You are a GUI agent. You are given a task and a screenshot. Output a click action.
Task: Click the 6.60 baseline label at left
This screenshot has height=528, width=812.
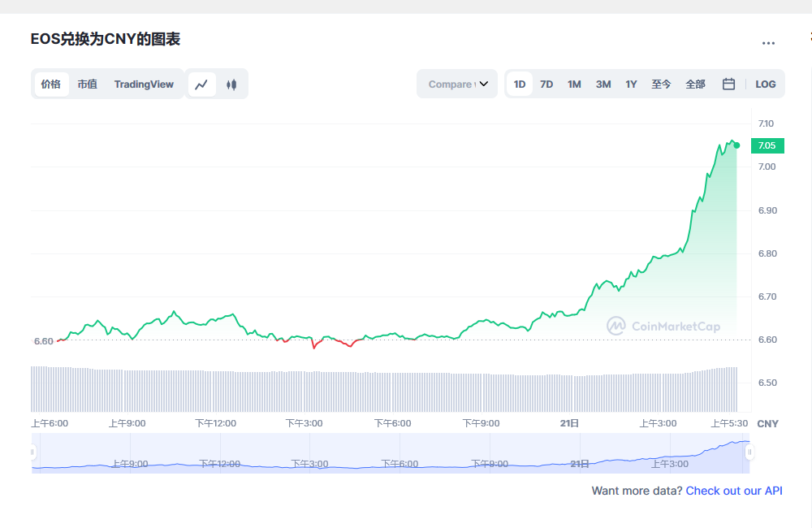click(44, 341)
